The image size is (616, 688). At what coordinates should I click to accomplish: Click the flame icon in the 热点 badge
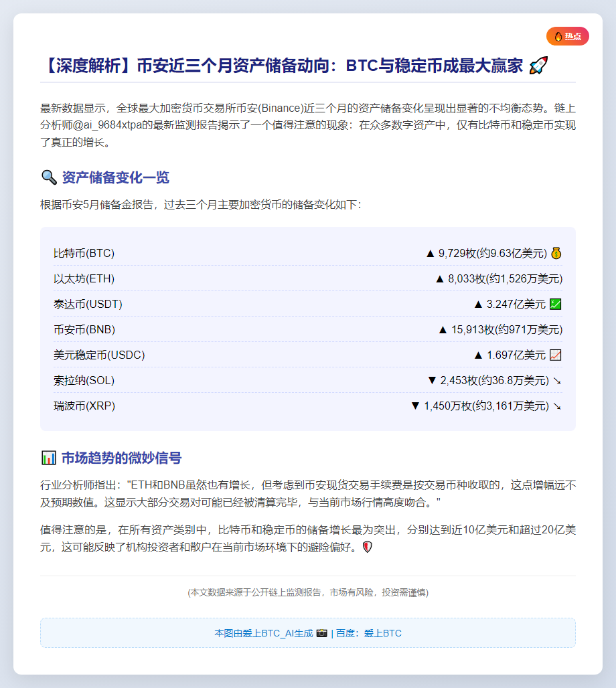(x=558, y=36)
